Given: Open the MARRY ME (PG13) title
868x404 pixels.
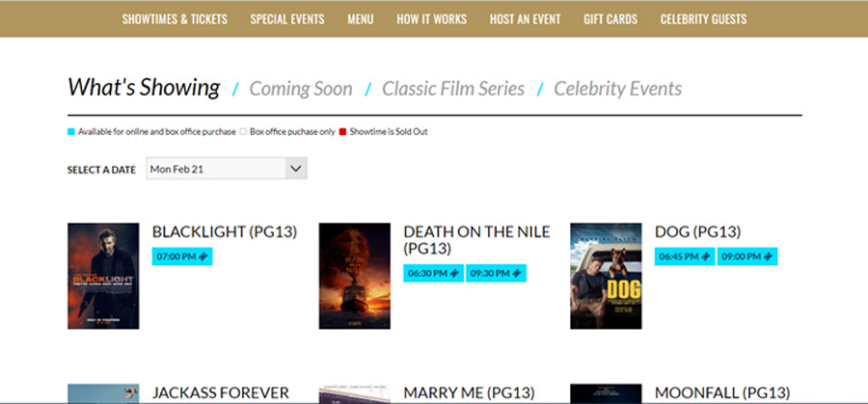Looking at the screenshot, I should (x=469, y=393).
